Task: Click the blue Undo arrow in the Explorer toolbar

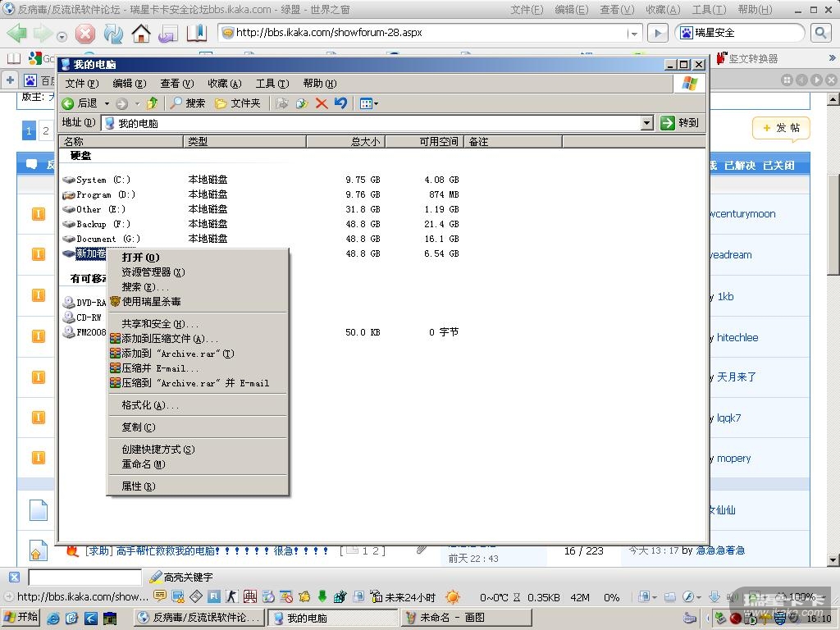Action: [x=340, y=103]
